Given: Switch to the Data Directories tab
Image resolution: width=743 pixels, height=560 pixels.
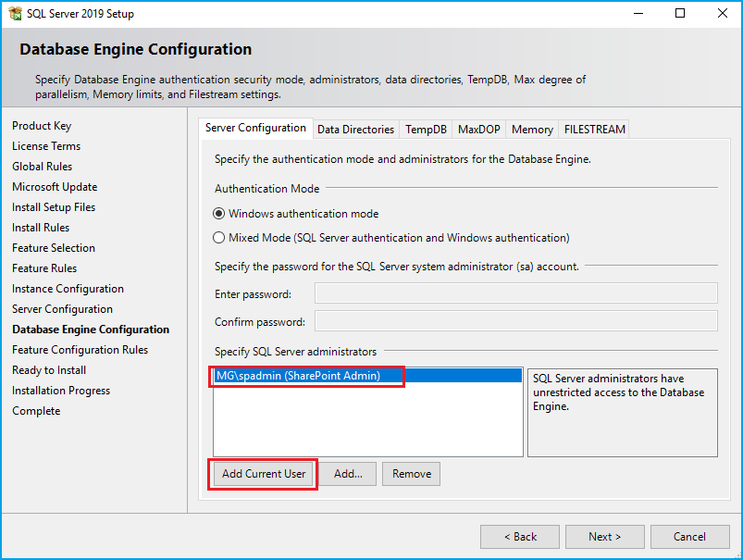Looking at the screenshot, I should click(x=355, y=130).
